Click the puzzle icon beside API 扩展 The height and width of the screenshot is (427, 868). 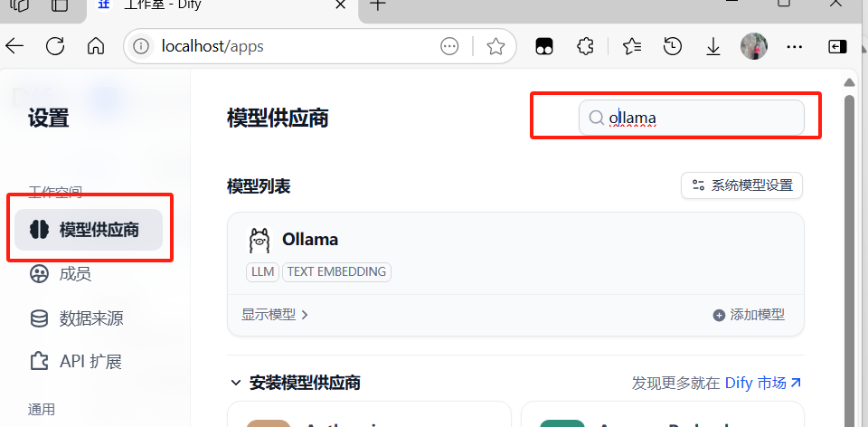point(39,362)
